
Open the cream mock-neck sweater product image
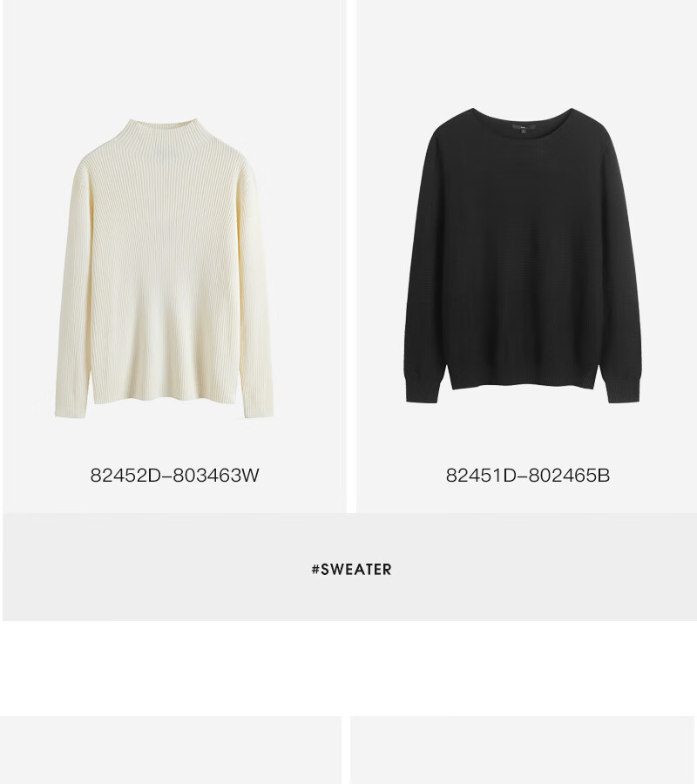tap(164, 268)
